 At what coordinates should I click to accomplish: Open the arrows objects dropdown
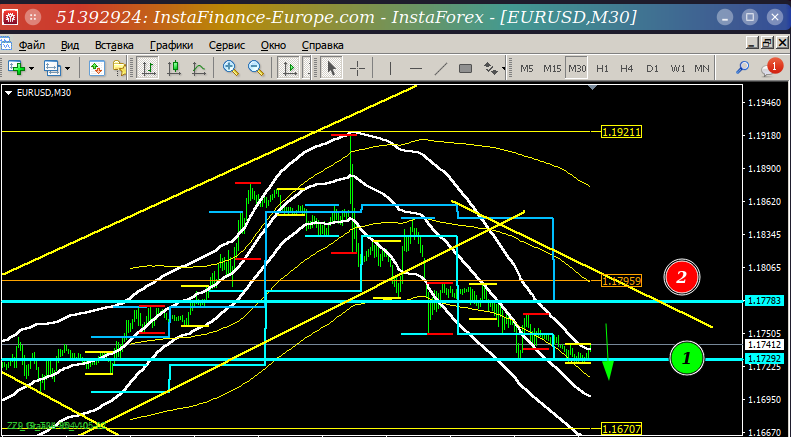503,69
